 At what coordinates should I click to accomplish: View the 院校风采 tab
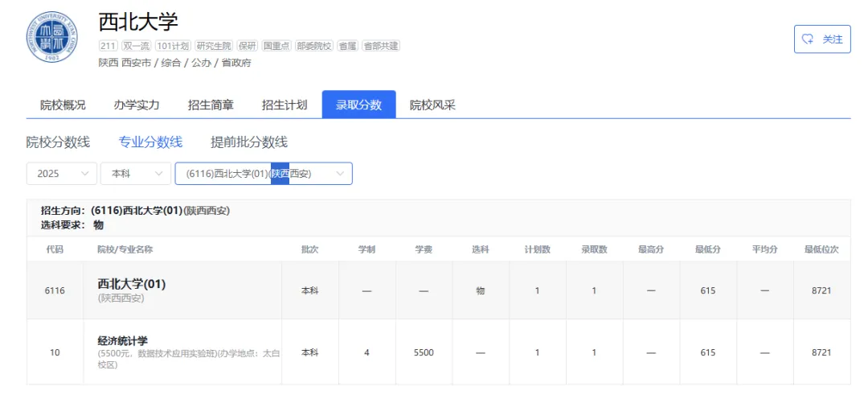(x=432, y=105)
